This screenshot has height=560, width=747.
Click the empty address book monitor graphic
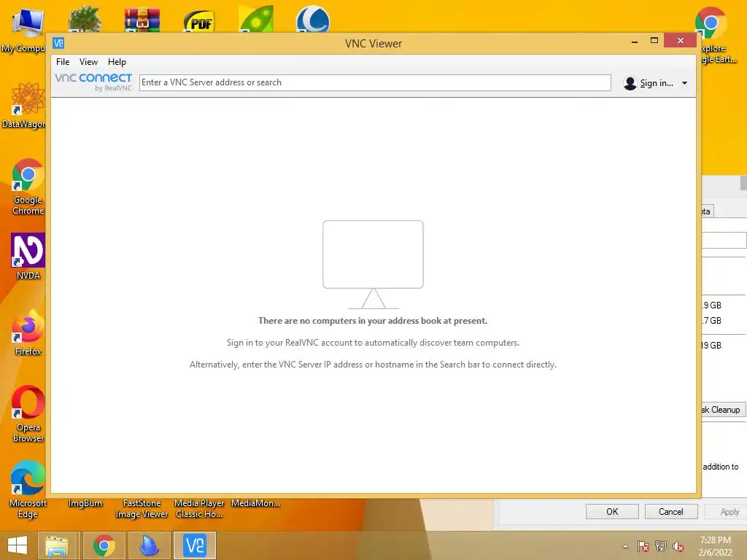[373, 264]
